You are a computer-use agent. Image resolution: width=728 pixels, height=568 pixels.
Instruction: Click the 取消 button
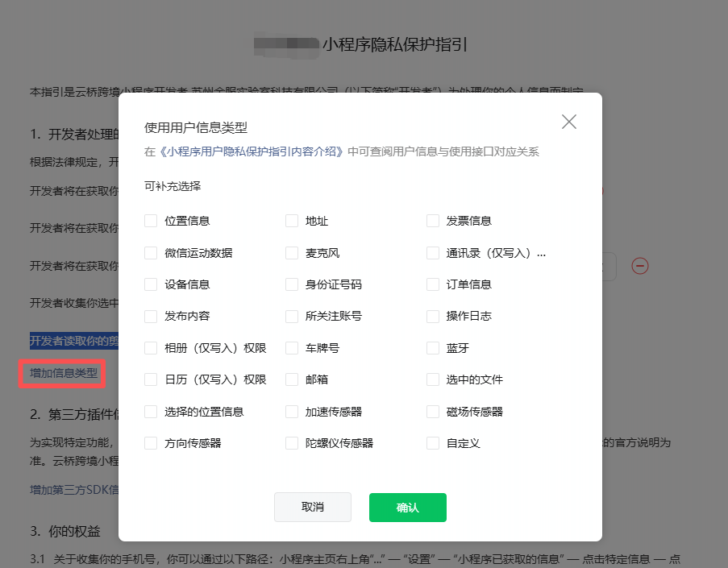(313, 508)
